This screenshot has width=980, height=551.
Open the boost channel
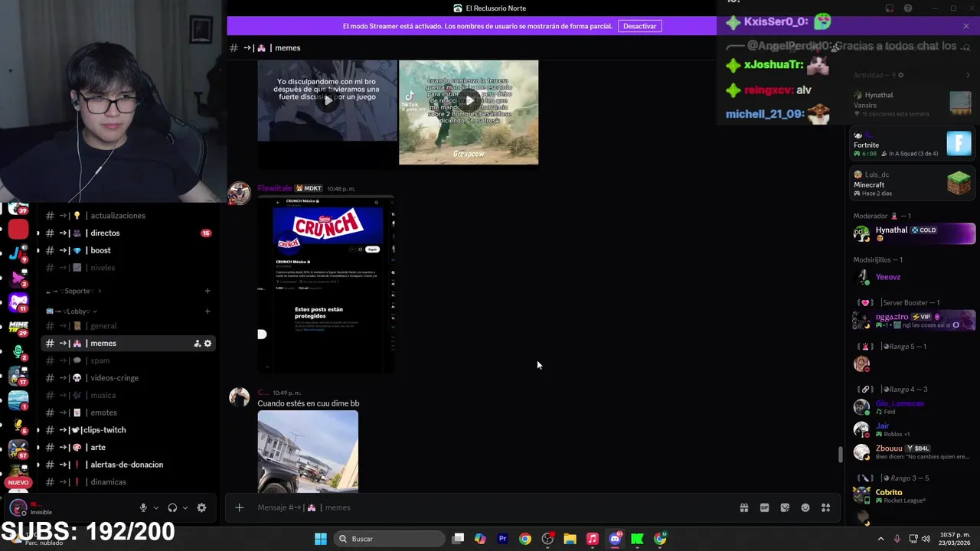(x=129, y=251)
